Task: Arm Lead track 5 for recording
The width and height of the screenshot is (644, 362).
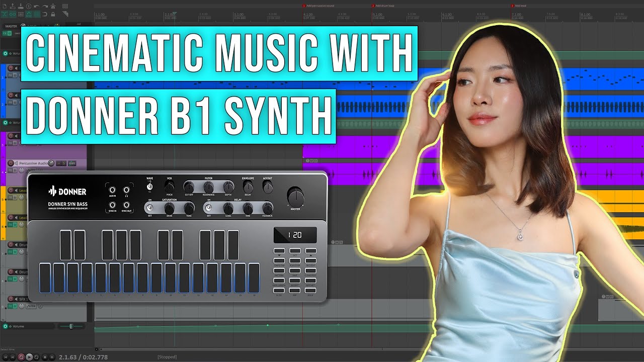Action: (x=11, y=190)
